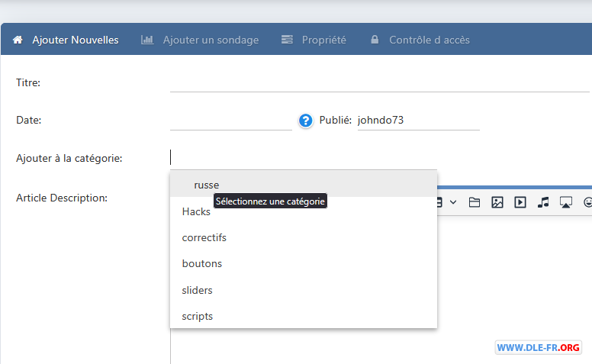Click the lock icon beside Contrôle d accès
The width and height of the screenshot is (592, 364).
(375, 39)
